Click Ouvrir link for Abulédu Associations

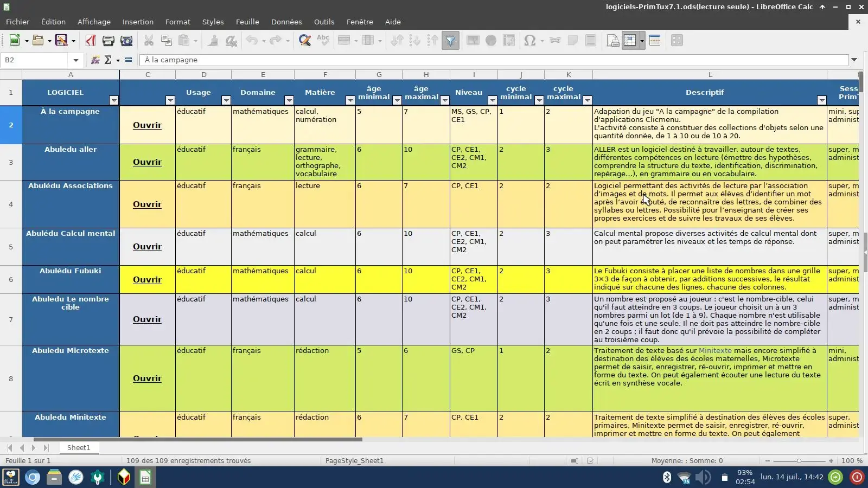point(148,204)
